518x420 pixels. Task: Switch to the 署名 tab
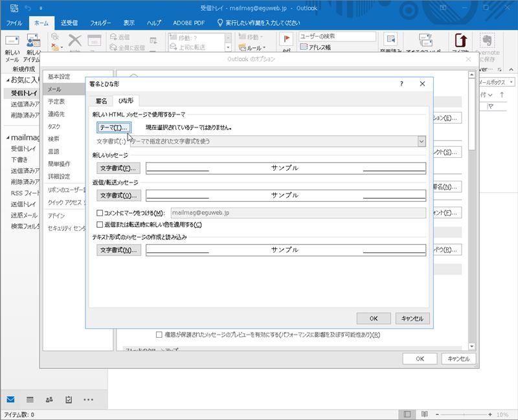[101, 101]
